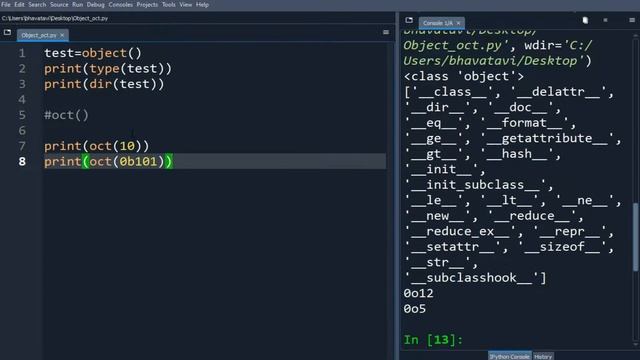The width and height of the screenshot is (640, 360).
Task: Open the Search menu
Action: (x=37, y=5)
